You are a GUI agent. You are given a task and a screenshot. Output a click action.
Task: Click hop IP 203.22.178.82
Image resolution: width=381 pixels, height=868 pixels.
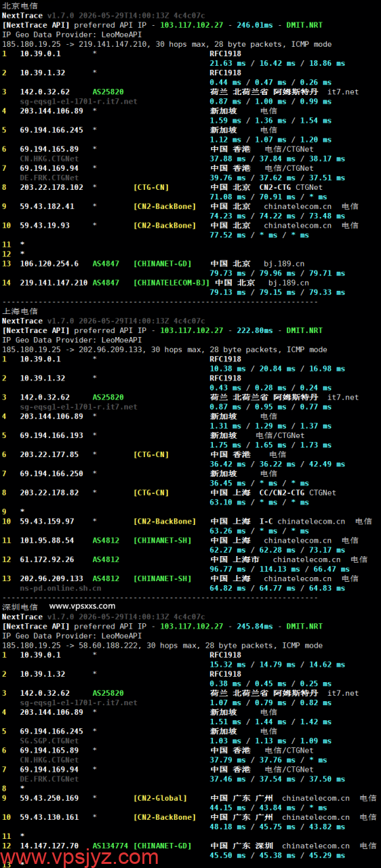pos(49,493)
